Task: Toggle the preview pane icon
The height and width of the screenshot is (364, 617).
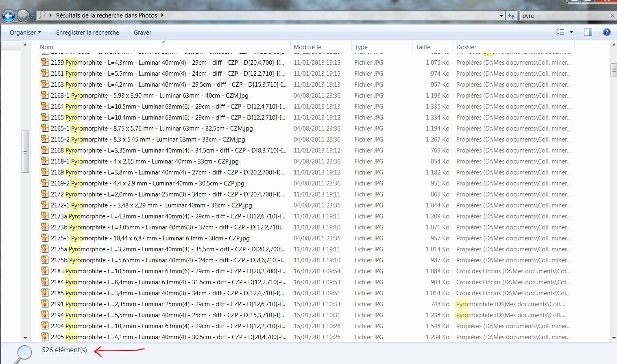Action: [588, 33]
